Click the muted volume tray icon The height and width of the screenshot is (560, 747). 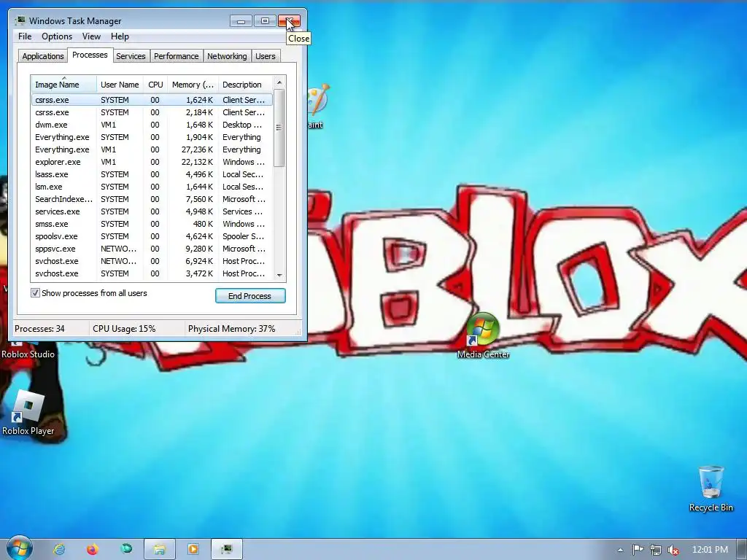(673, 550)
